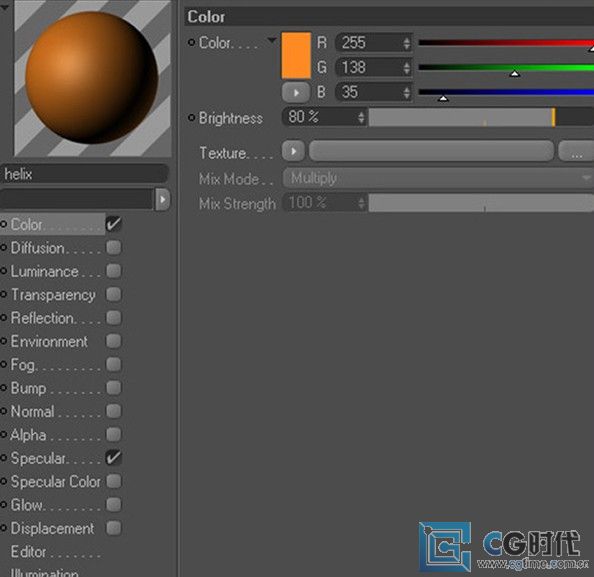Click the G value stepper arrows
594x577 pixels.
click(x=406, y=68)
